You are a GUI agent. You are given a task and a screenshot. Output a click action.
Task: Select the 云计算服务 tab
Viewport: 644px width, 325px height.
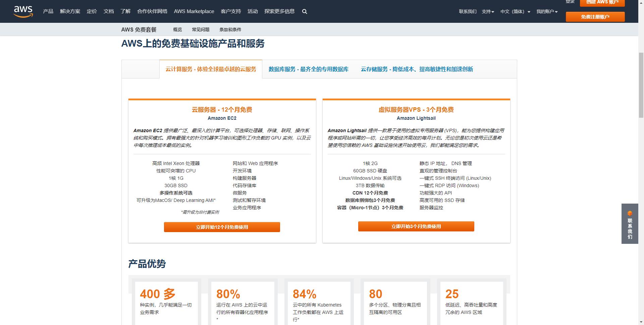(x=211, y=69)
